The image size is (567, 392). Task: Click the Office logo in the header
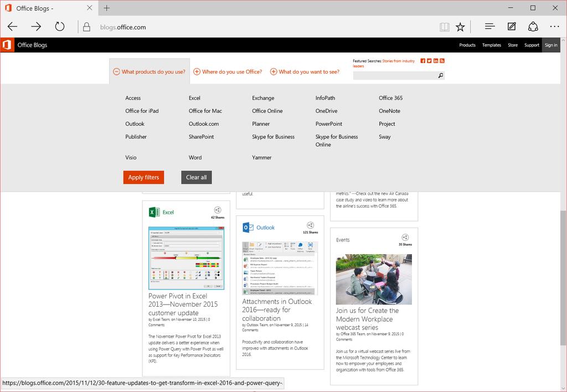tap(7, 45)
